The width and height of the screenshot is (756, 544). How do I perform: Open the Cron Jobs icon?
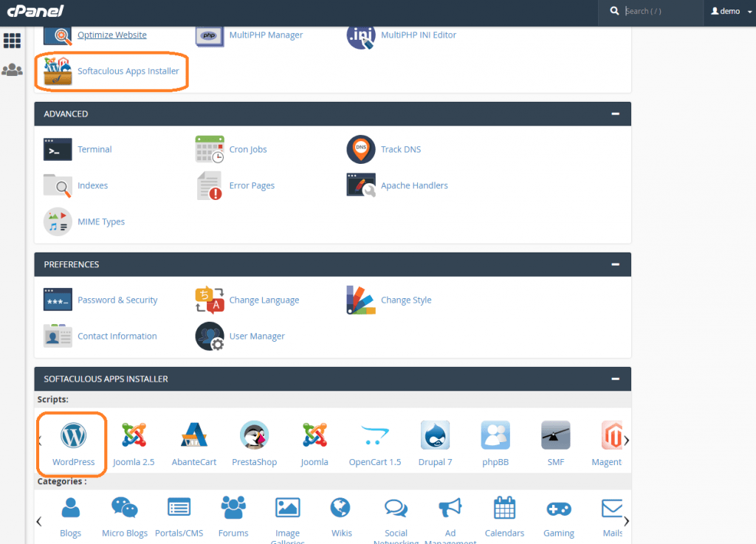[x=248, y=149]
